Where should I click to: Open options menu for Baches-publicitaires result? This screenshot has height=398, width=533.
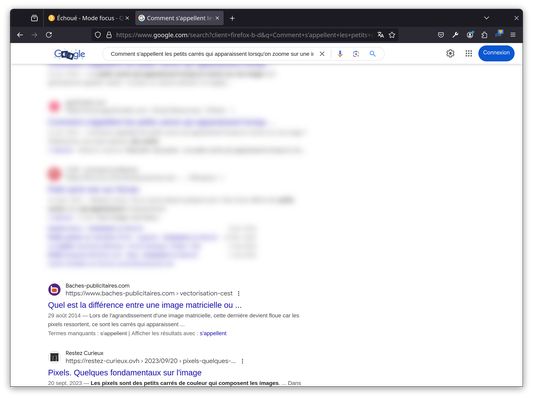point(239,293)
